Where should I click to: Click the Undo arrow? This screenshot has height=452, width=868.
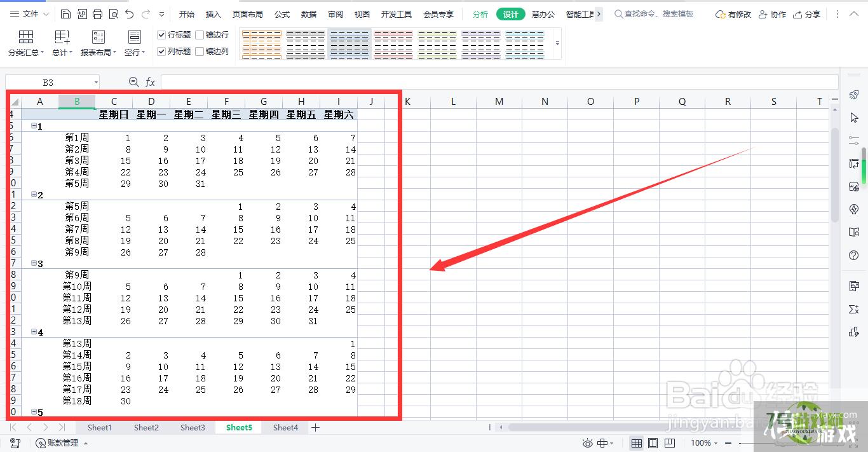tap(130, 14)
